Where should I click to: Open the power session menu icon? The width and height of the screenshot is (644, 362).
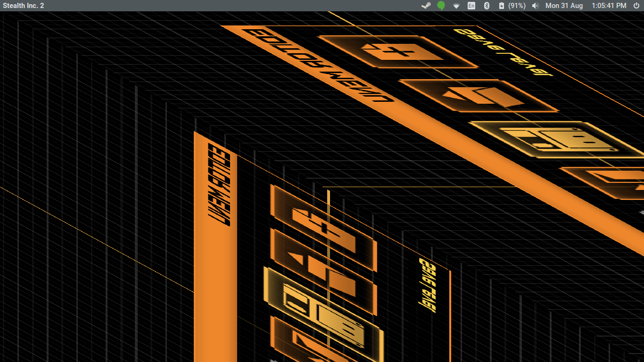pos(636,6)
